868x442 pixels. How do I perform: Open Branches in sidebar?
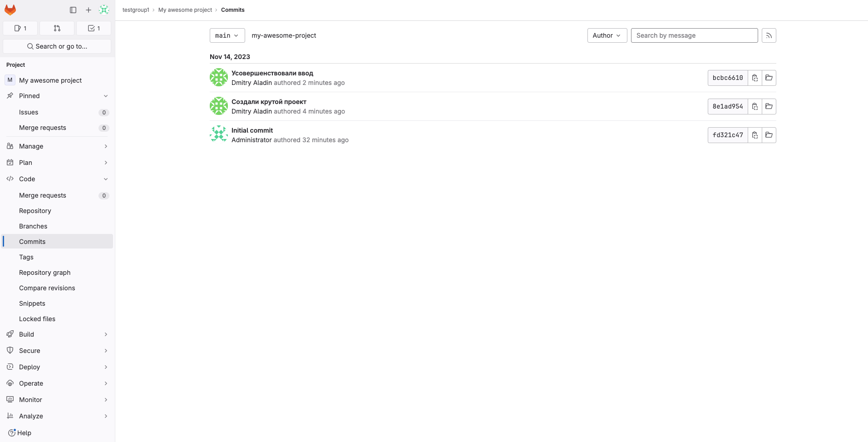(33, 226)
